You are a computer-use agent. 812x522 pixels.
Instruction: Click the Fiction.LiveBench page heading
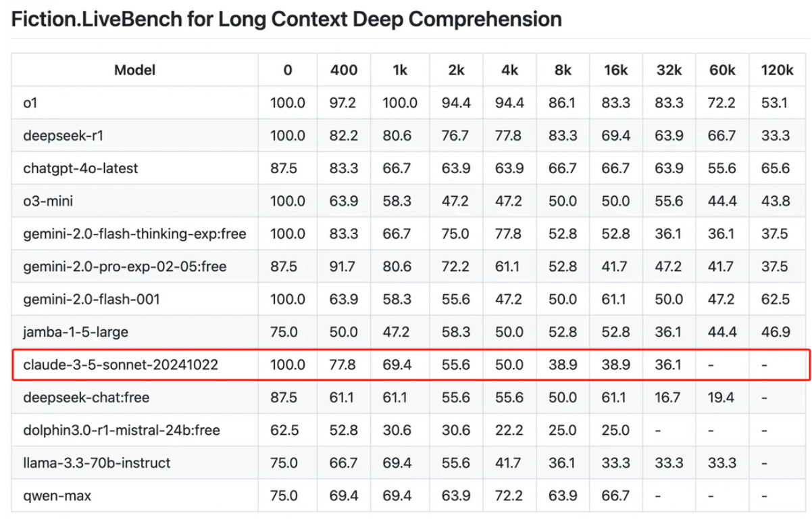[286, 20]
